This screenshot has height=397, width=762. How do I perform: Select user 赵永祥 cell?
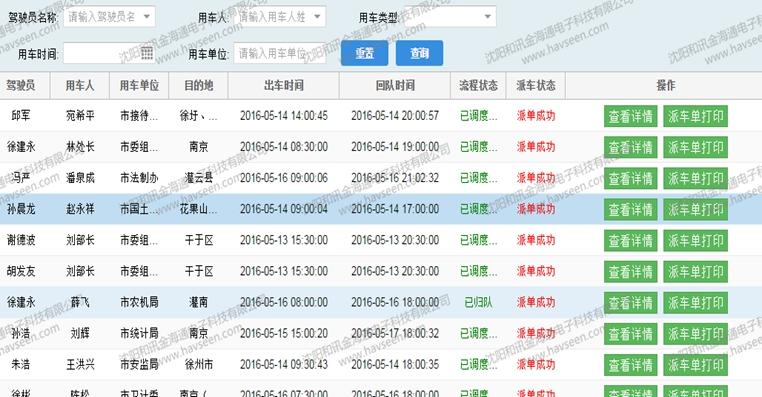[80, 209]
